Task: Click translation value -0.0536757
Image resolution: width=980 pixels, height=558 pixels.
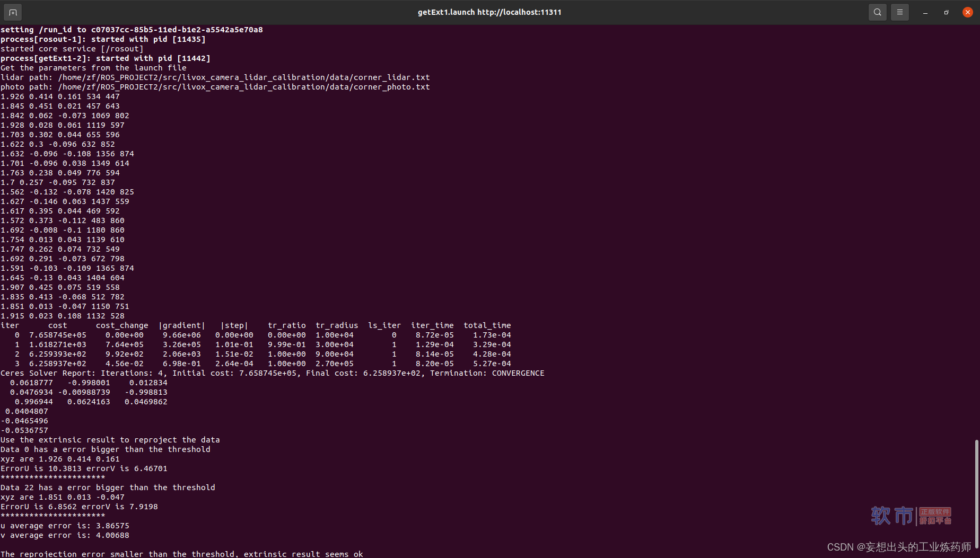Action: tap(24, 430)
